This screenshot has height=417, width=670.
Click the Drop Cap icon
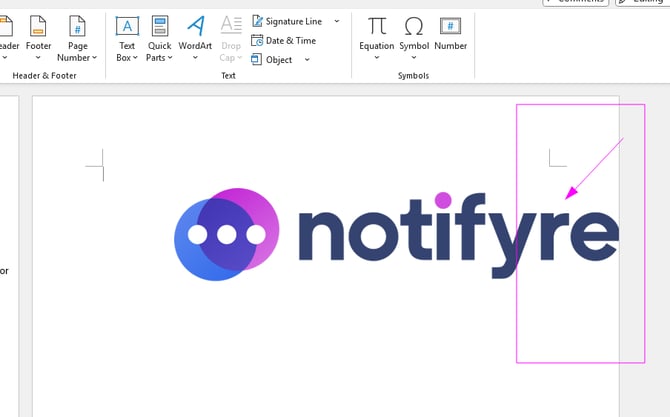[231, 26]
